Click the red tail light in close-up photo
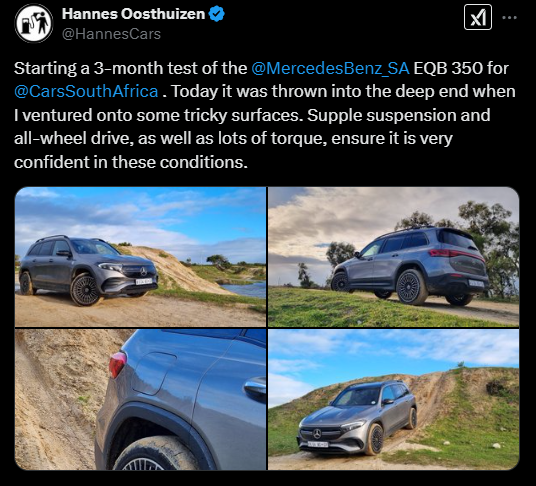This screenshot has width=536, height=486. [117, 364]
